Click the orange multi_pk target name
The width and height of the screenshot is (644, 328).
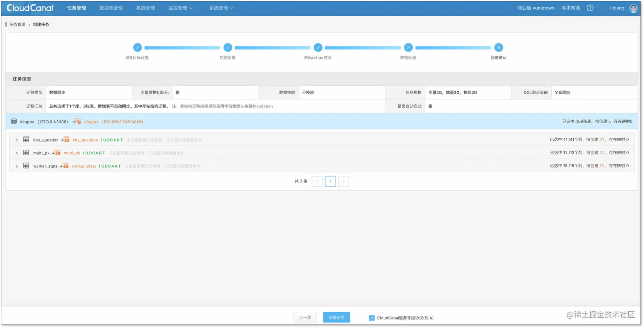[x=72, y=153]
